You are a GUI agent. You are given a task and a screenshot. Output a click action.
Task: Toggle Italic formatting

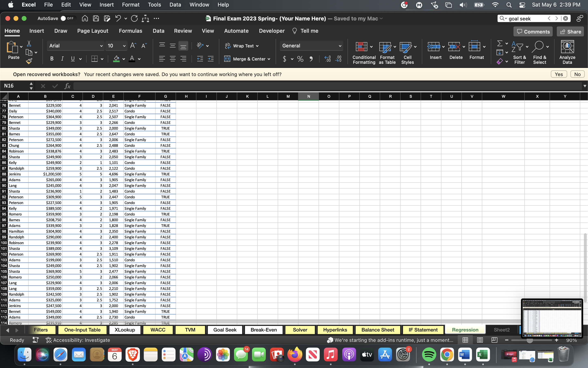(x=62, y=59)
